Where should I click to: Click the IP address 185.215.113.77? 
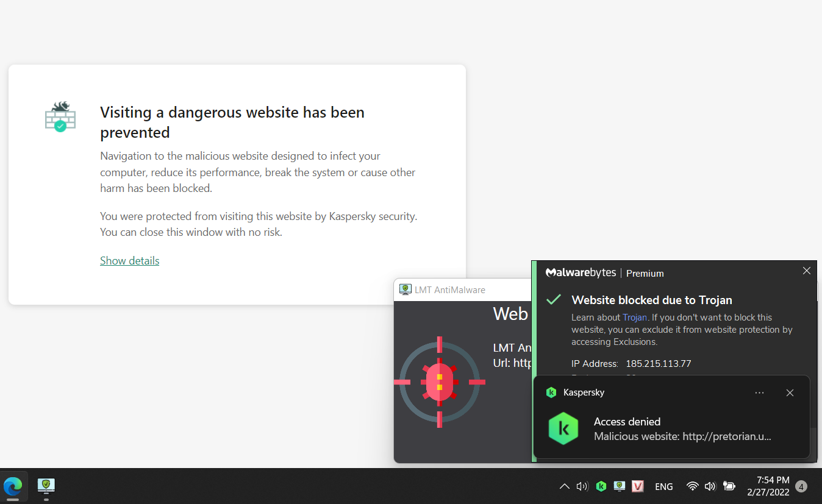(659, 364)
